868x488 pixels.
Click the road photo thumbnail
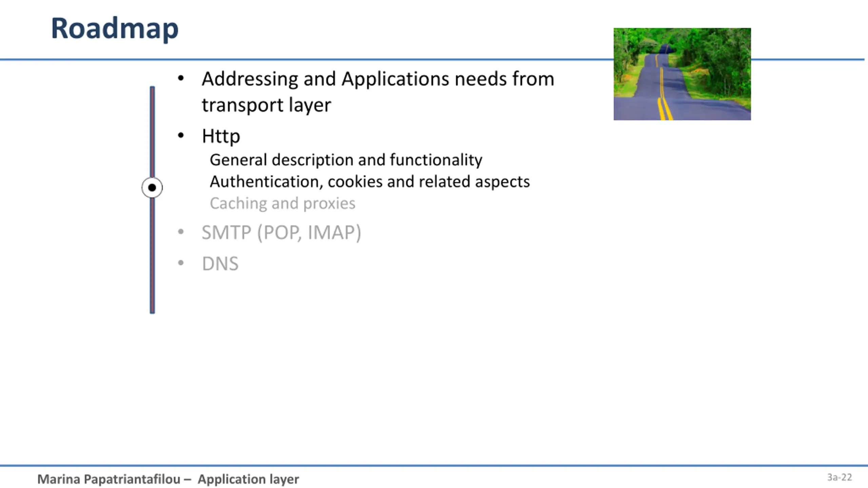[x=682, y=74]
